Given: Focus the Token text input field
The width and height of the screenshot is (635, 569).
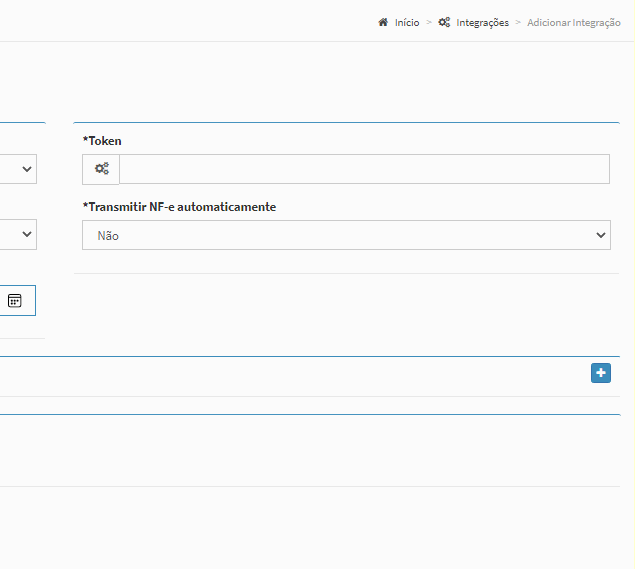Looking at the screenshot, I should click(364, 169).
